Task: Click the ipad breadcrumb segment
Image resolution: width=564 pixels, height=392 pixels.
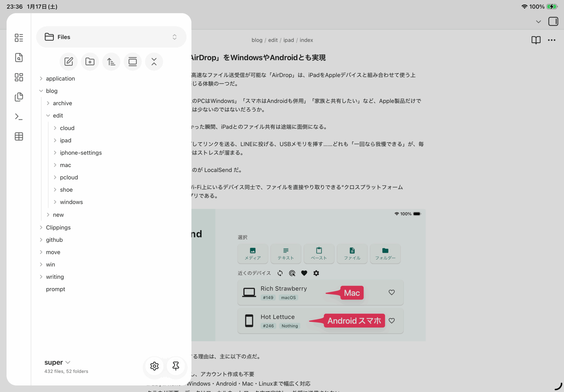Action: tap(288, 40)
